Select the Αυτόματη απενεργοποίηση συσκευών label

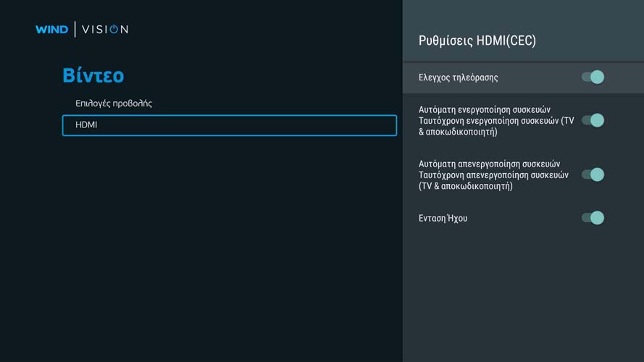[x=489, y=164]
